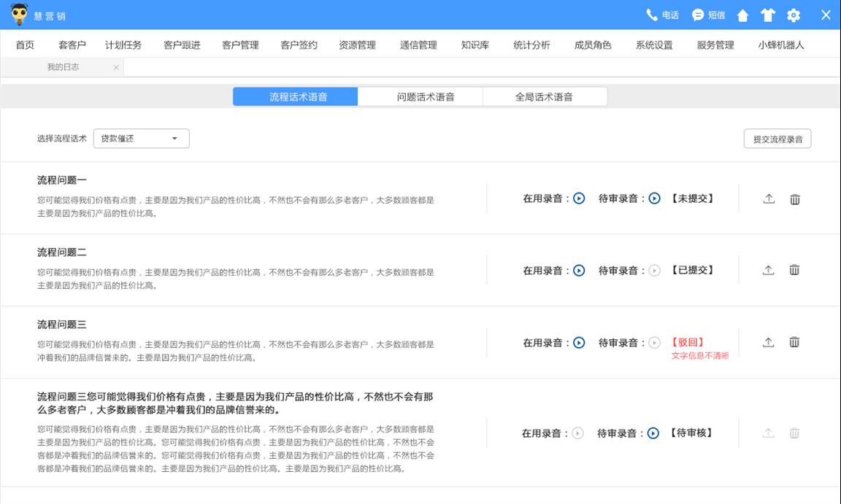This screenshot has width=841, height=504.
Task: Click the red 【驳回】 status
Action: coord(688,341)
